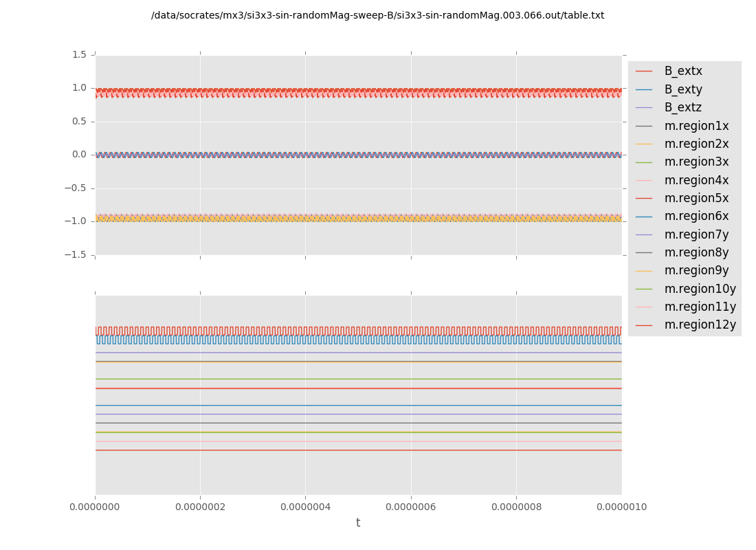Click the blue line swatch beside B_exty
The width and height of the screenshot is (756, 550).
tap(644, 89)
